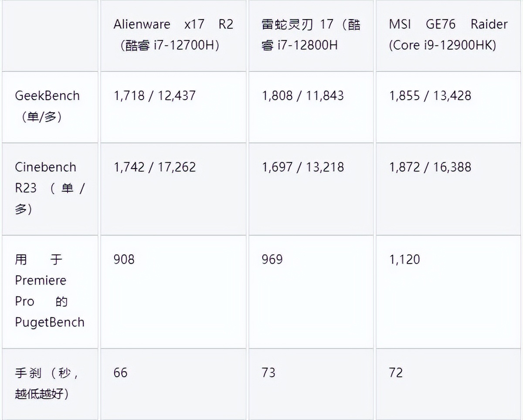Screen dimensions: 523x420
Task: Select Cinebench result 1,872 / 16,388
Action: (x=430, y=167)
